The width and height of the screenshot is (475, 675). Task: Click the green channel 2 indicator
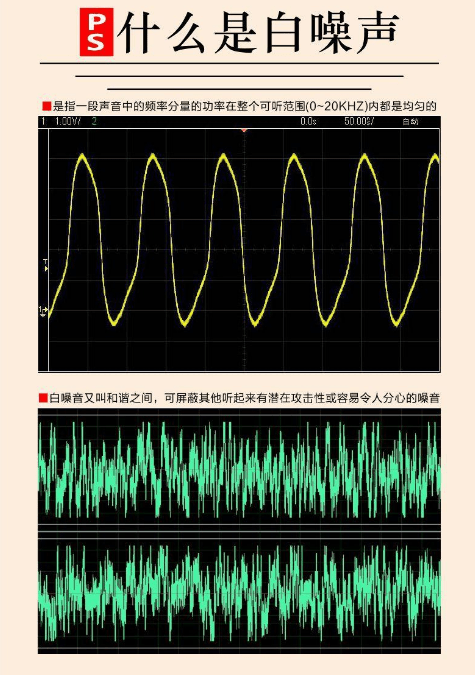[x=94, y=122]
